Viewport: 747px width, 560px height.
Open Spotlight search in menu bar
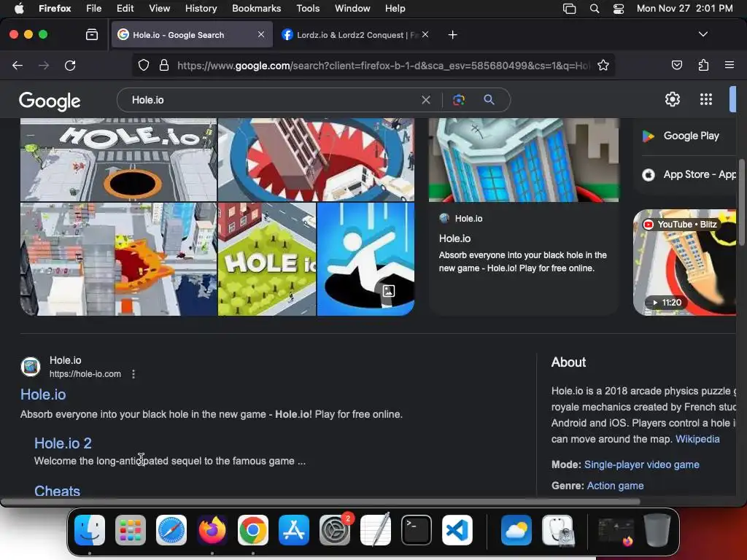click(x=595, y=9)
